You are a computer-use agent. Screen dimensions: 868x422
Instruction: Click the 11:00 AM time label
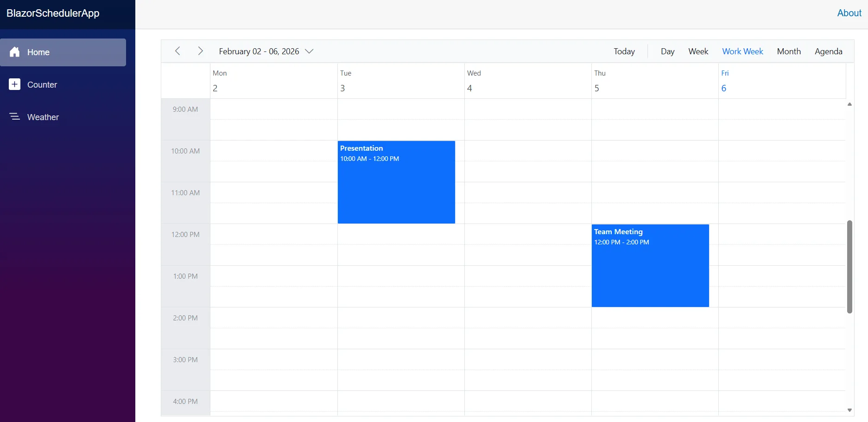(185, 193)
